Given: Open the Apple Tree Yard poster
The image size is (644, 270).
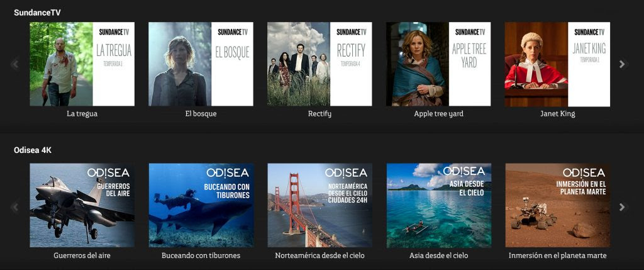Looking at the screenshot, I should [x=438, y=64].
